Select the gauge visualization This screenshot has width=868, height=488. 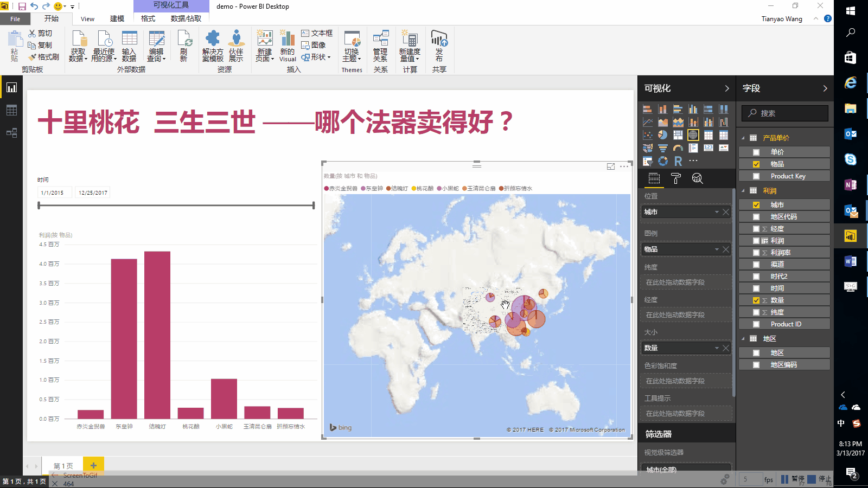[678, 148]
